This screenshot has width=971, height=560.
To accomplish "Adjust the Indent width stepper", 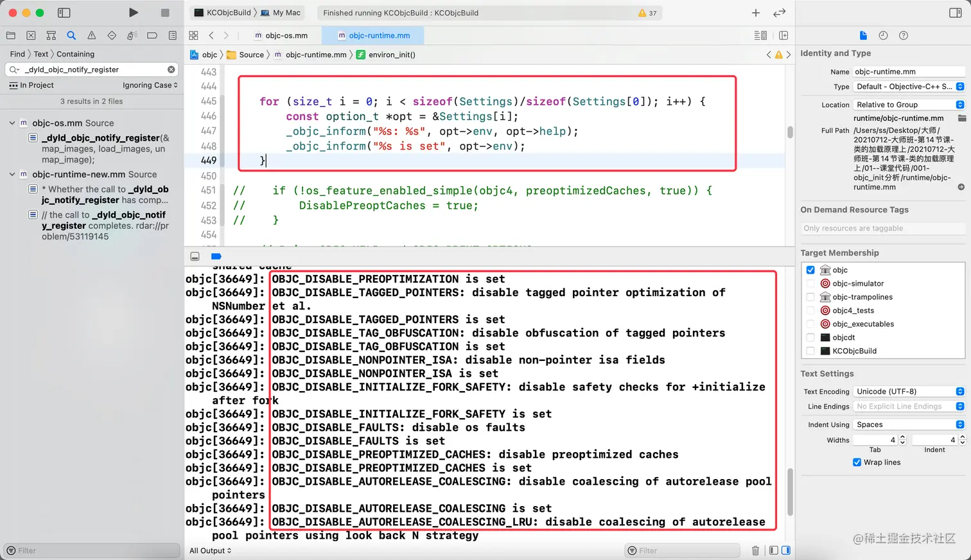I will click(962, 440).
